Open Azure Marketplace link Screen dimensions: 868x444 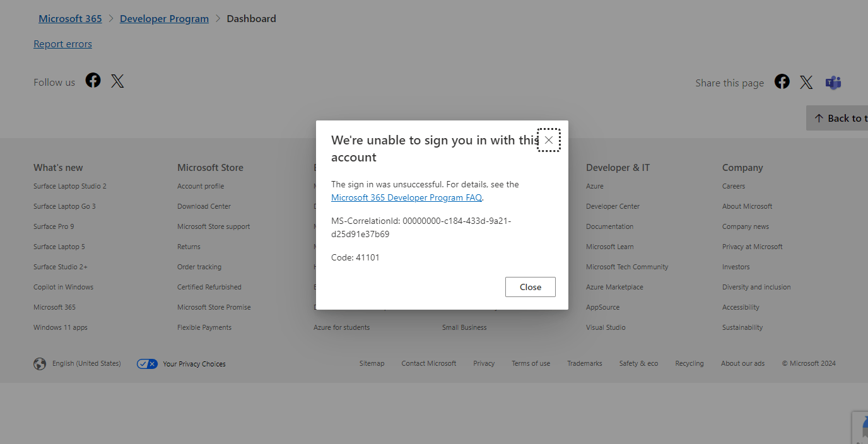point(614,287)
